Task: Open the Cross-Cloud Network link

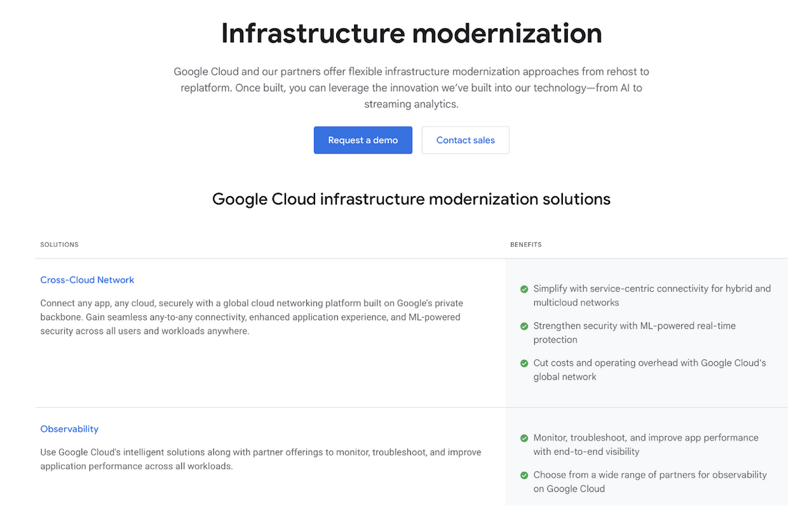Action: coord(87,280)
